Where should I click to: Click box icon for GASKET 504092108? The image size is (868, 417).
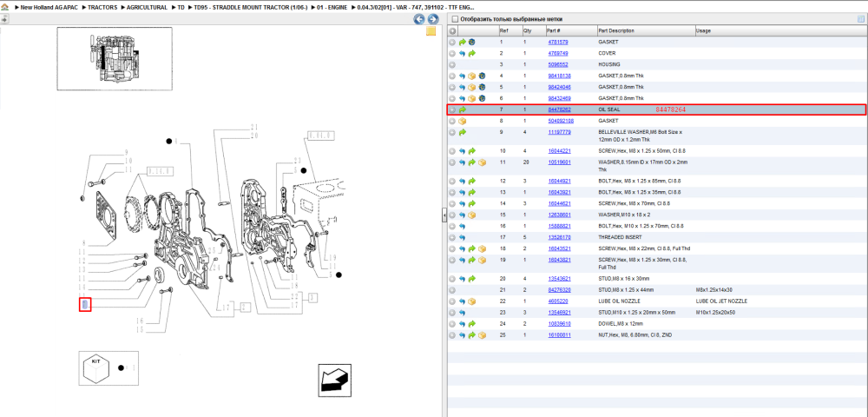tap(463, 121)
